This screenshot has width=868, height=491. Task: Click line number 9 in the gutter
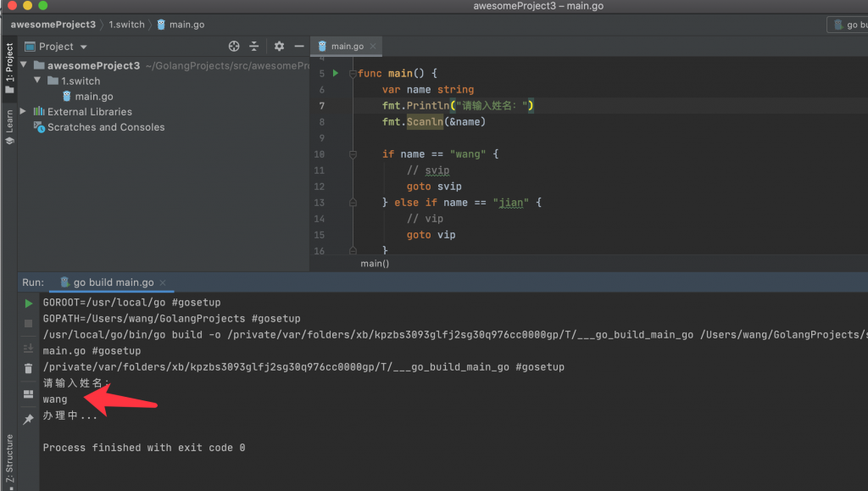[321, 138]
